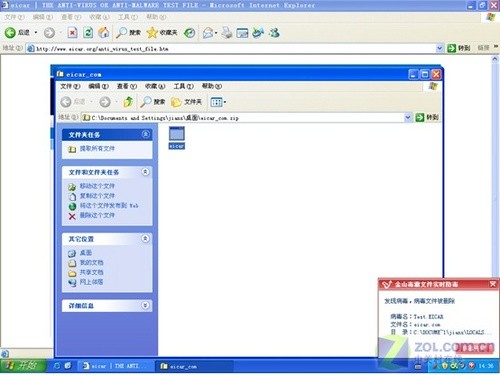500x375 pixels.
Task: Open the Help menu in eicar_com window
Action: 212,86
